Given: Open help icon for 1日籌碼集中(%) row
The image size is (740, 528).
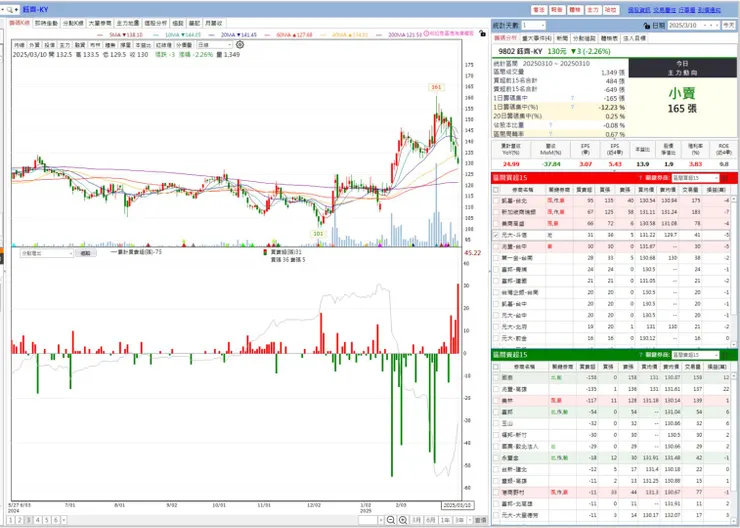Looking at the screenshot, I should click(x=572, y=107).
